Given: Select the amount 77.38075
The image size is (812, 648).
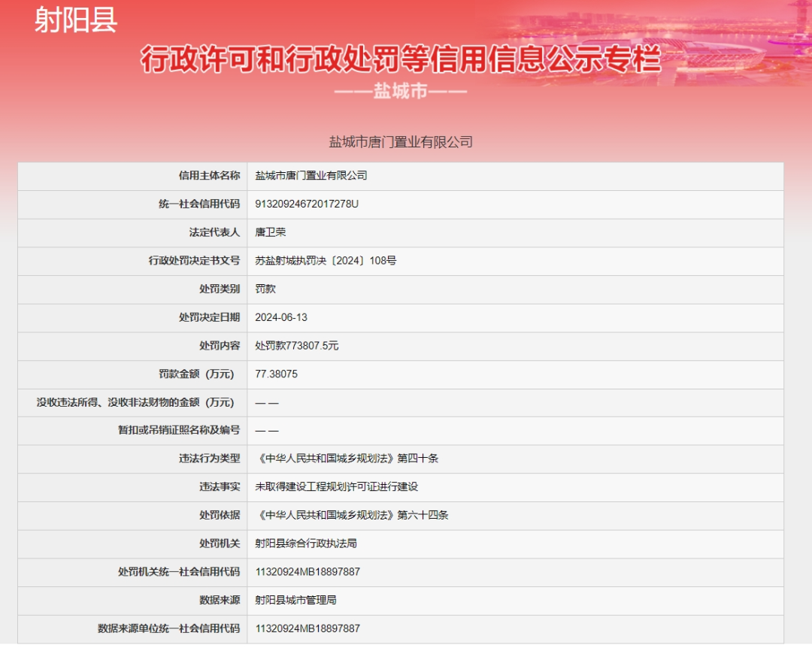Looking at the screenshot, I should (276, 374).
